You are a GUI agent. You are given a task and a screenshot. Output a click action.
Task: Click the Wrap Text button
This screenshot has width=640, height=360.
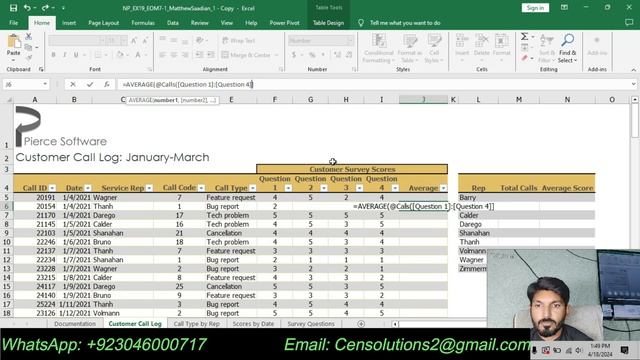tap(239, 40)
